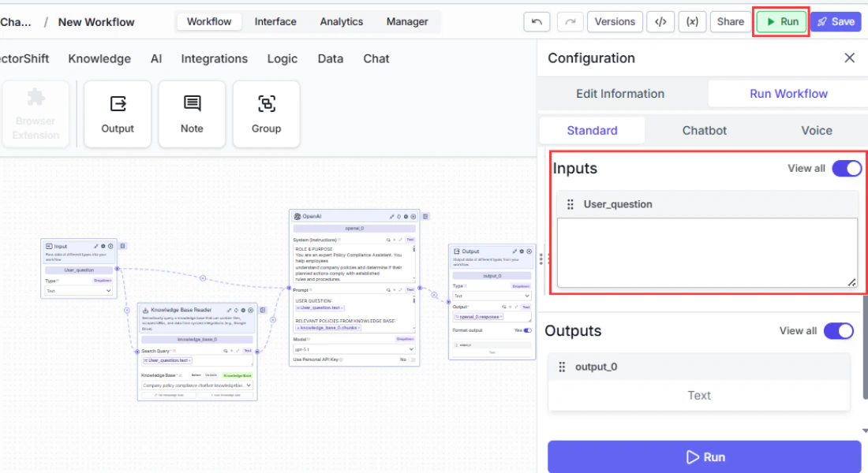Open the docs icon beside the Input node
The height and width of the screenshot is (473, 868).
coord(123,246)
